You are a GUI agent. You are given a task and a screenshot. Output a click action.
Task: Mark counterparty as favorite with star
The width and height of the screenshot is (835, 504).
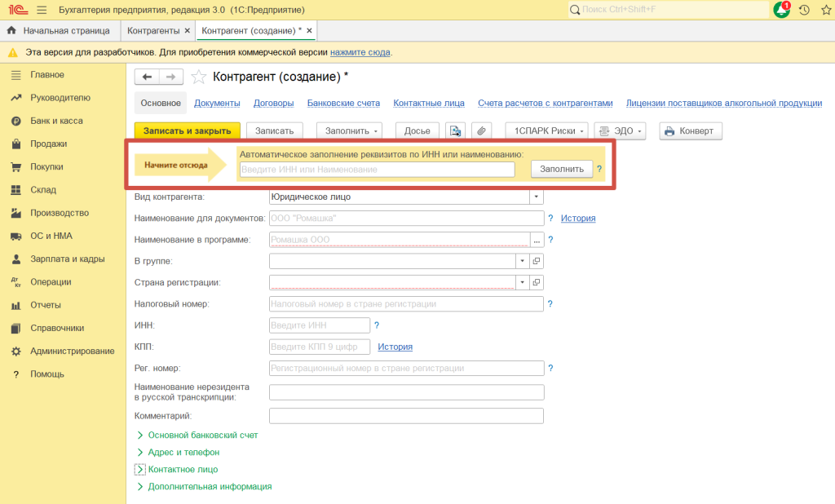pyautogui.click(x=198, y=77)
